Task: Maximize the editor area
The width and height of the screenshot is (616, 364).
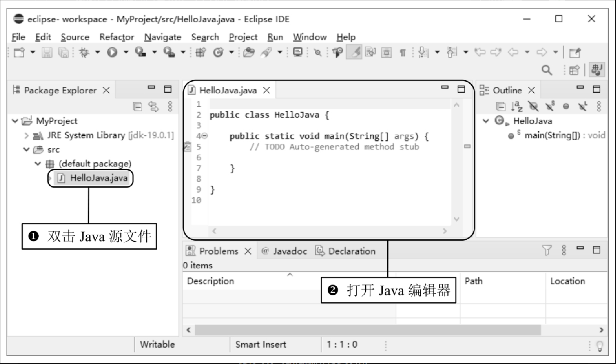Action: point(461,89)
